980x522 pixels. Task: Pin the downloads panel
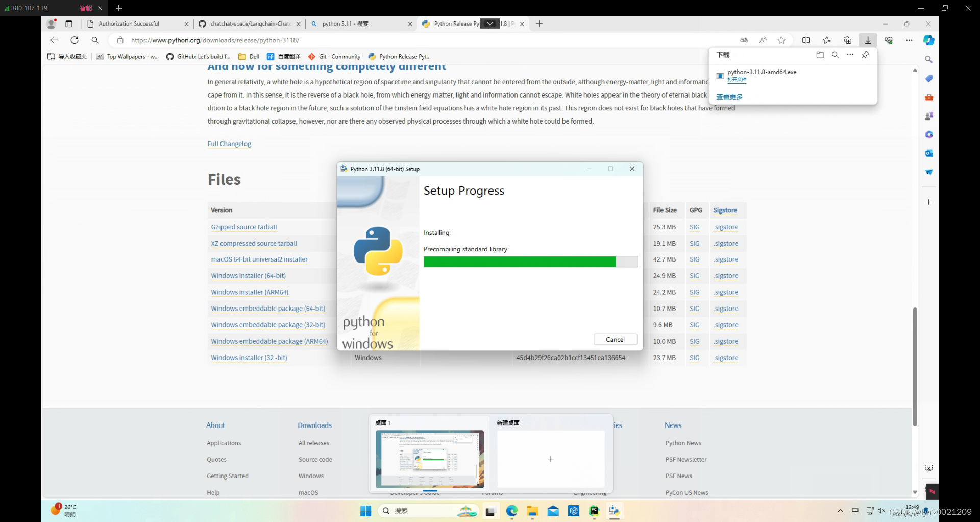click(x=866, y=55)
